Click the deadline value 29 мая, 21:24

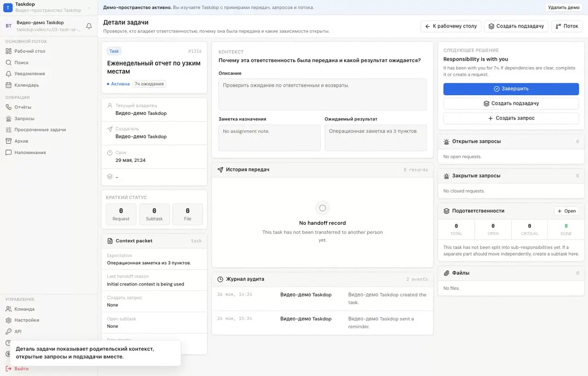coord(130,160)
